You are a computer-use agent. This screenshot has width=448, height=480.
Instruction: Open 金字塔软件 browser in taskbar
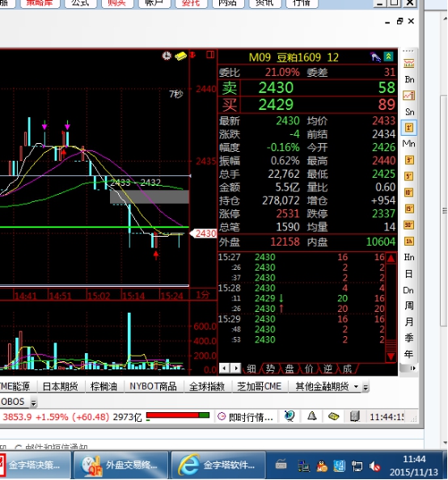218,465
